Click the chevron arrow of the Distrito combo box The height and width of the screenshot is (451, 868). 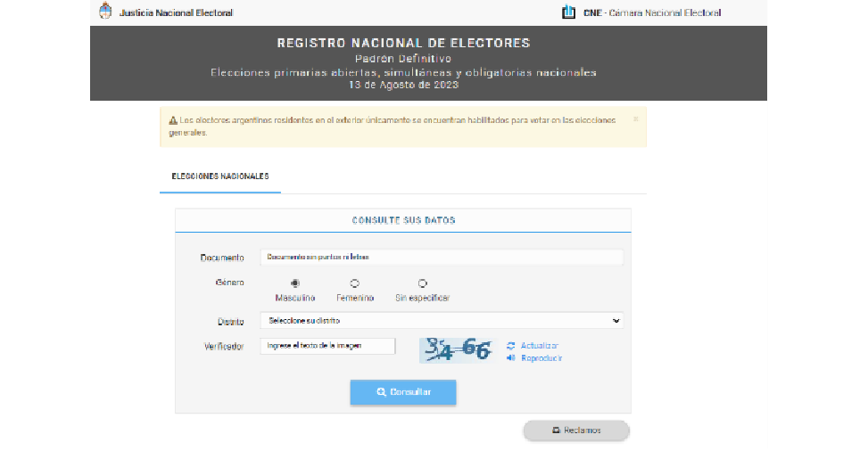(616, 321)
